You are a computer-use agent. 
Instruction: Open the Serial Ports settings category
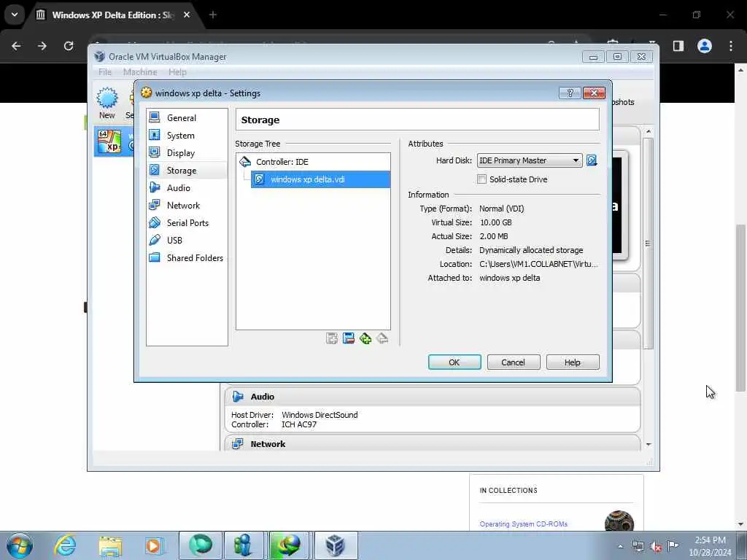point(186,223)
